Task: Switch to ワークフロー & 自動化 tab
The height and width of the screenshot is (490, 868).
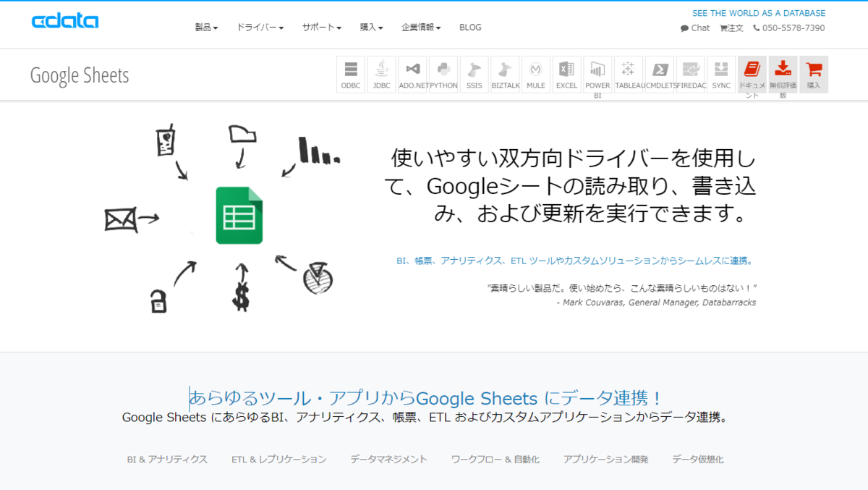Action: coord(495,460)
